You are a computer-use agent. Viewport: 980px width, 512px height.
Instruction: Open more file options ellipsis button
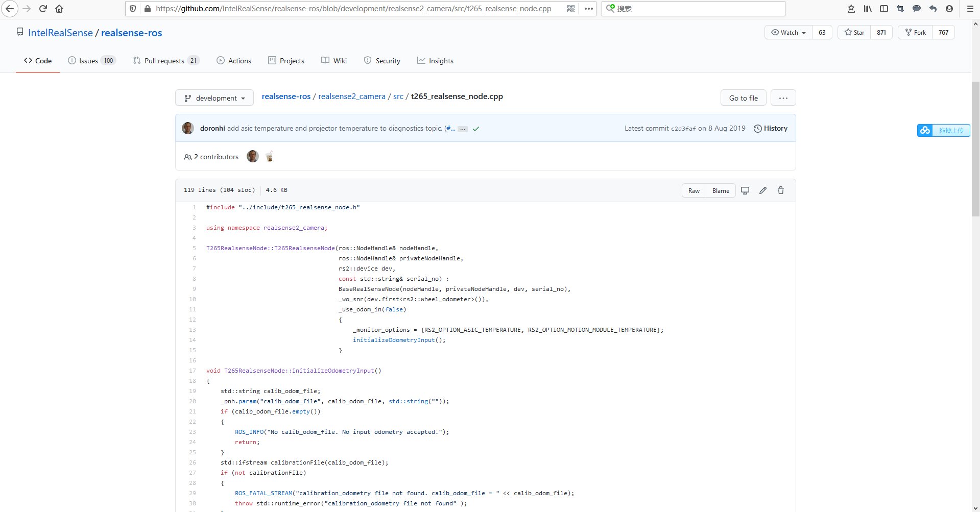point(783,98)
